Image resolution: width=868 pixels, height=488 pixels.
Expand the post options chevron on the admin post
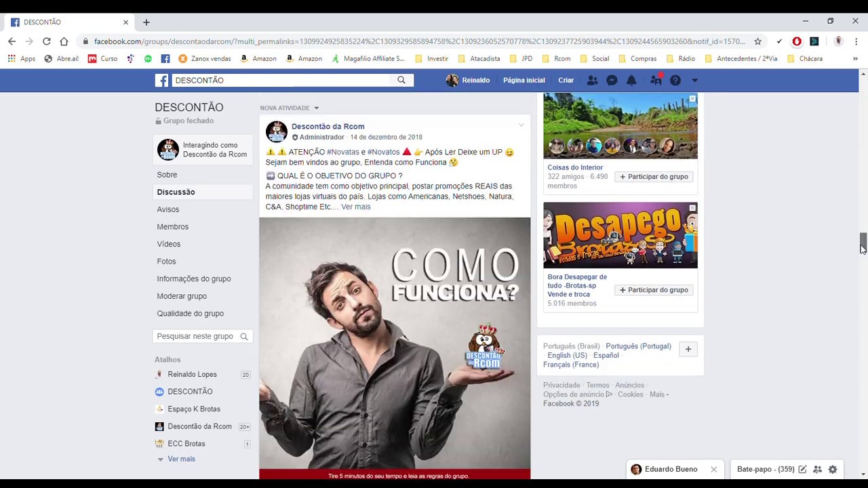(x=521, y=125)
